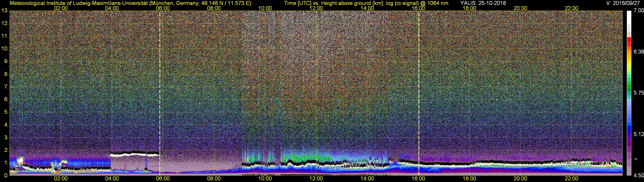Viewport: 644px width, 182px height.
Task: Click the 6.38 value on the color scale
Action: tap(638, 52)
